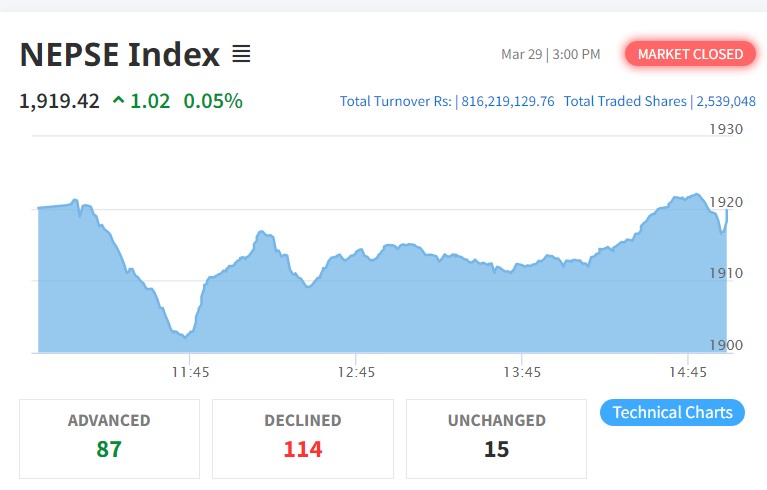Image resolution: width=767 pixels, height=490 pixels.
Task: Click the MARKET CLOSED status badge
Action: [690, 54]
